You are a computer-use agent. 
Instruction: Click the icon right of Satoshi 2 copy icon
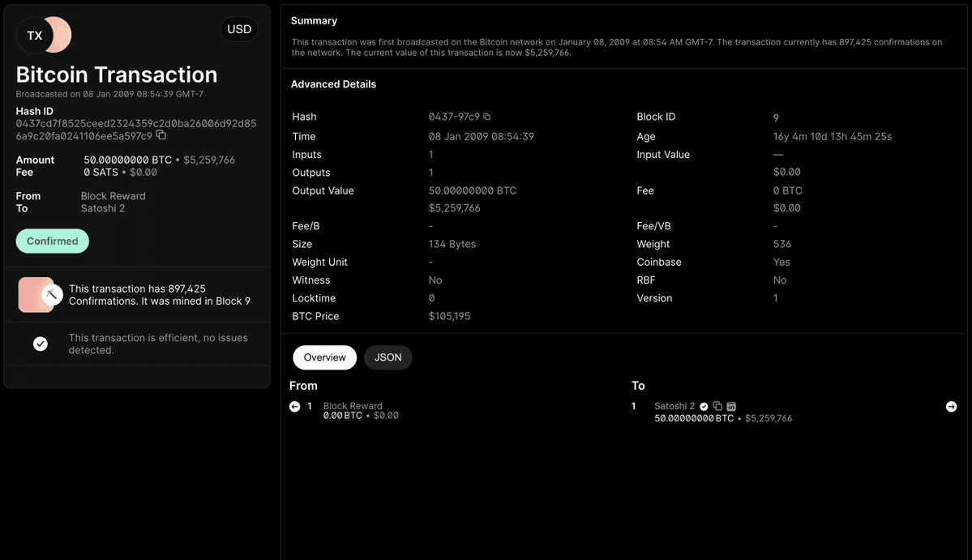coord(731,406)
